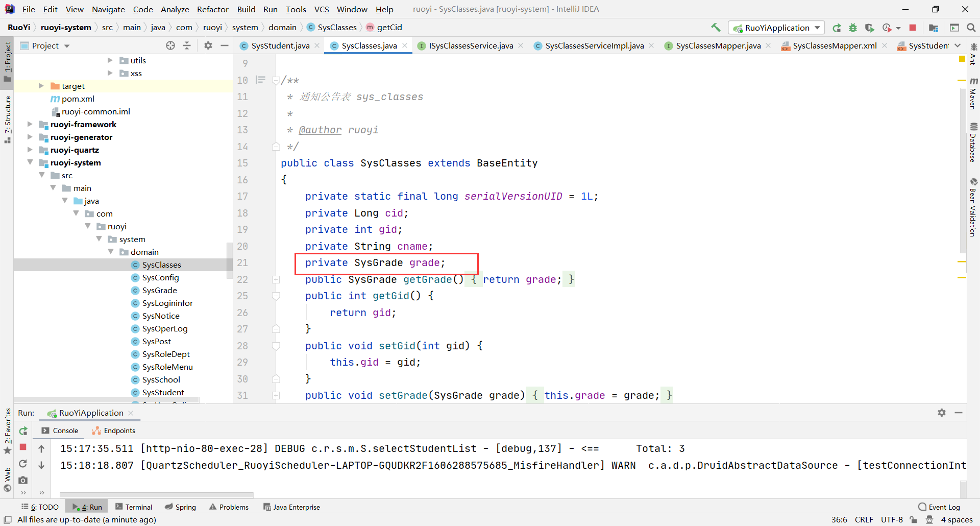
Task: Toggle the Maven tool window
Action: [973, 93]
